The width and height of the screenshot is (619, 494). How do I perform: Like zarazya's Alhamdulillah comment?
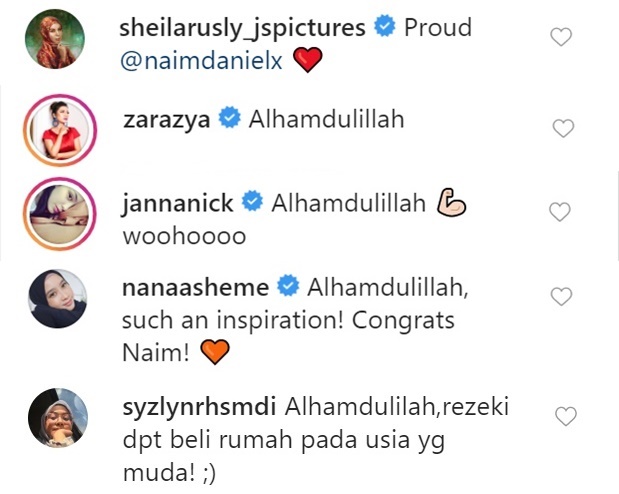pyautogui.click(x=563, y=128)
